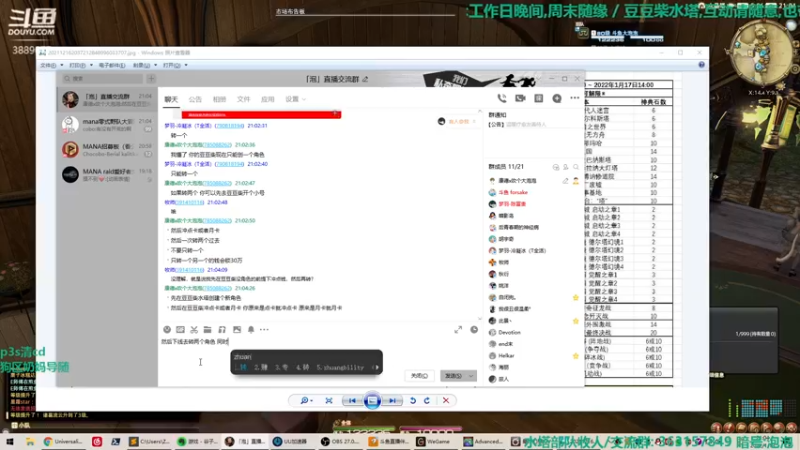
Task: Open UU加速器 from the taskbar
Action: (x=291, y=442)
